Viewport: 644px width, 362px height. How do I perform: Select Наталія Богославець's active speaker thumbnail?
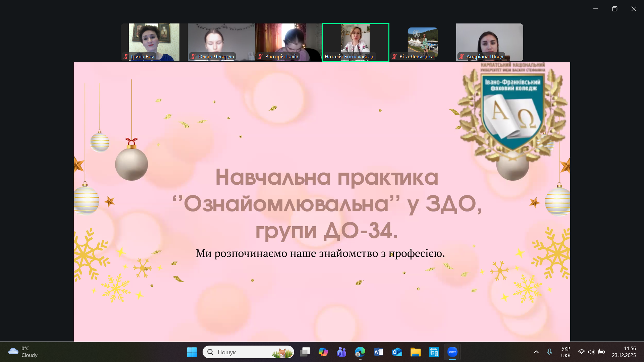355,42
